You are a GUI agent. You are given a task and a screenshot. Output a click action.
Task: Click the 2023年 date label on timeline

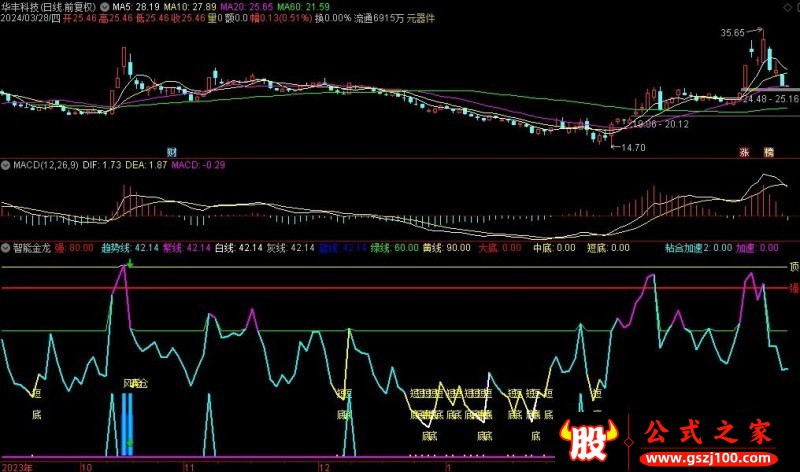click(x=17, y=466)
